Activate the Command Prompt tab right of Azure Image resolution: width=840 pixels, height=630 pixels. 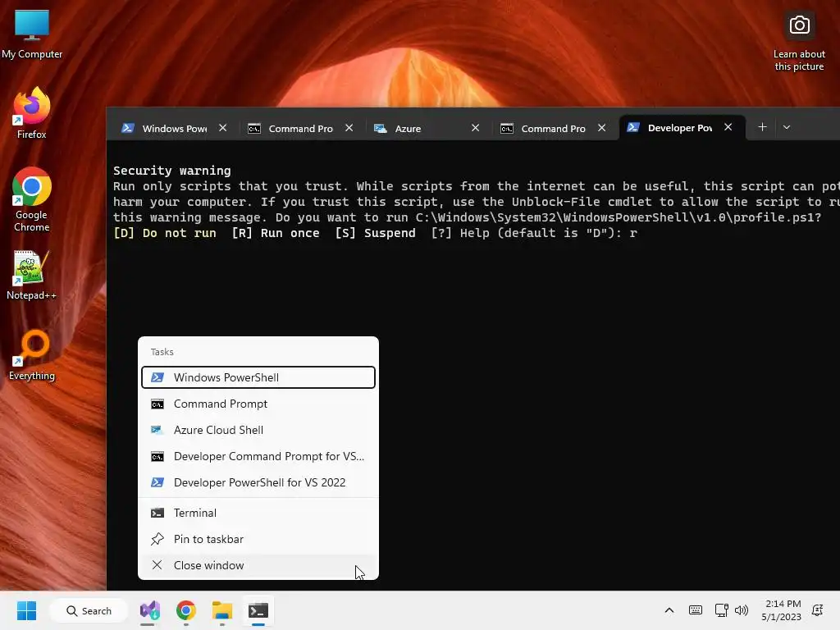coord(554,128)
